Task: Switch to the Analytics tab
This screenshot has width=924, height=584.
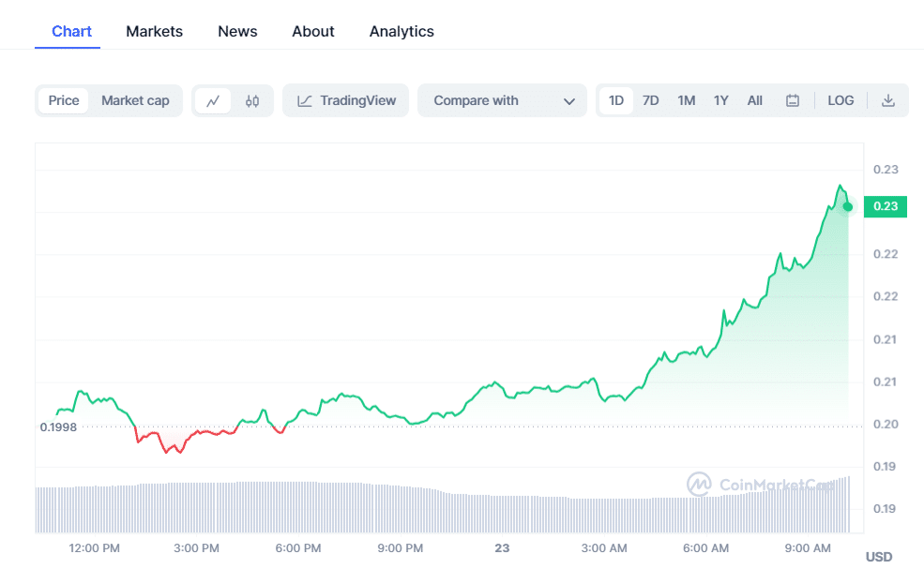Action: tap(401, 31)
